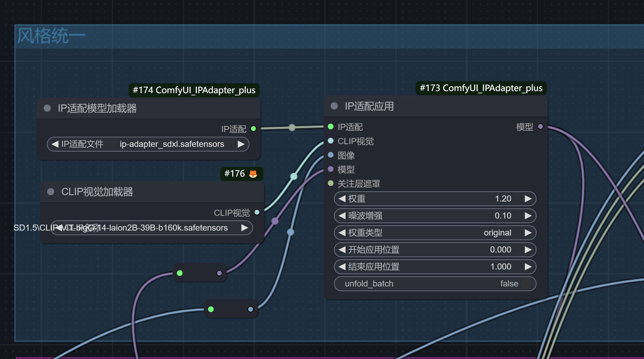The image size is (644, 359).
Task: Increase 权重 value with right arrow
Action: click(528, 198)
